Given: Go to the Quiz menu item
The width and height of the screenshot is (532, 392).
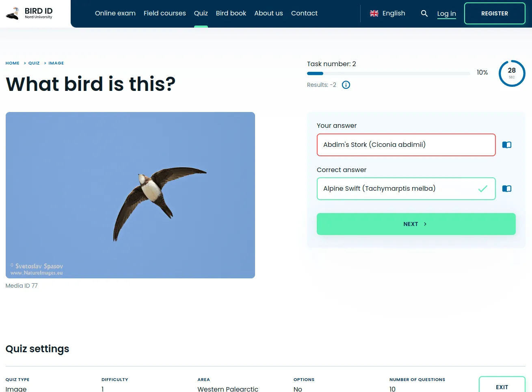Looking at the screenshot, I should click(x=201, y=13).
